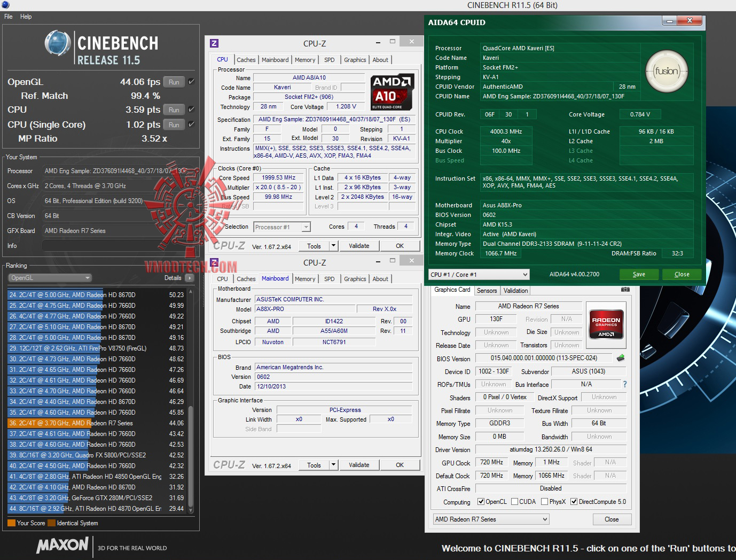Switch to the Sensors tab in GPU-Z
This screenshot has height=560, width=736.
point(487,291)
